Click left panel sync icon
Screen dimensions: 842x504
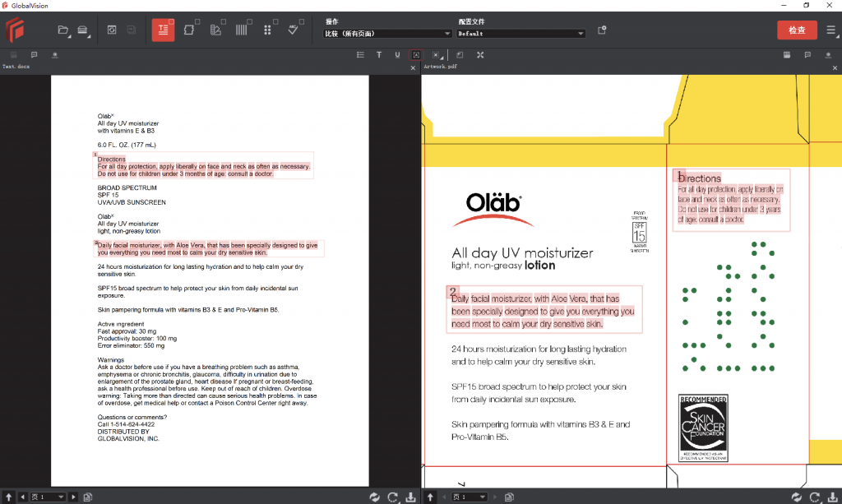[x=374, y=497]
